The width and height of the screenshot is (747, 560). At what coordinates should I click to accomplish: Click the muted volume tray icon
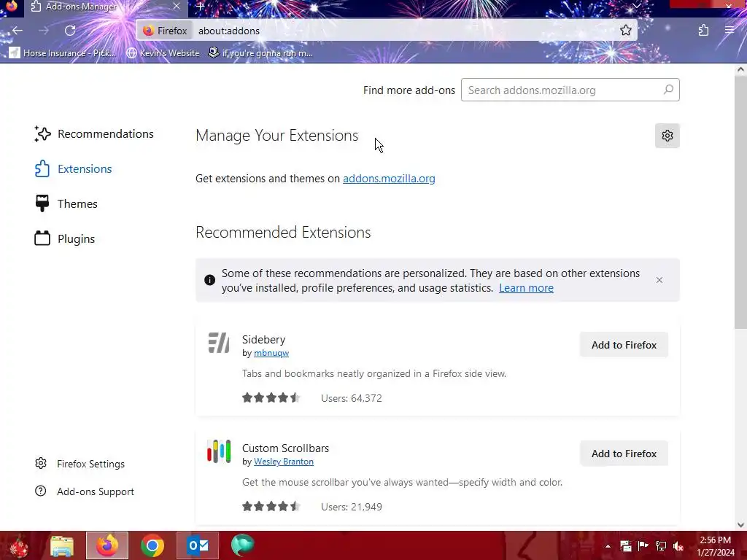pos(678,546)
